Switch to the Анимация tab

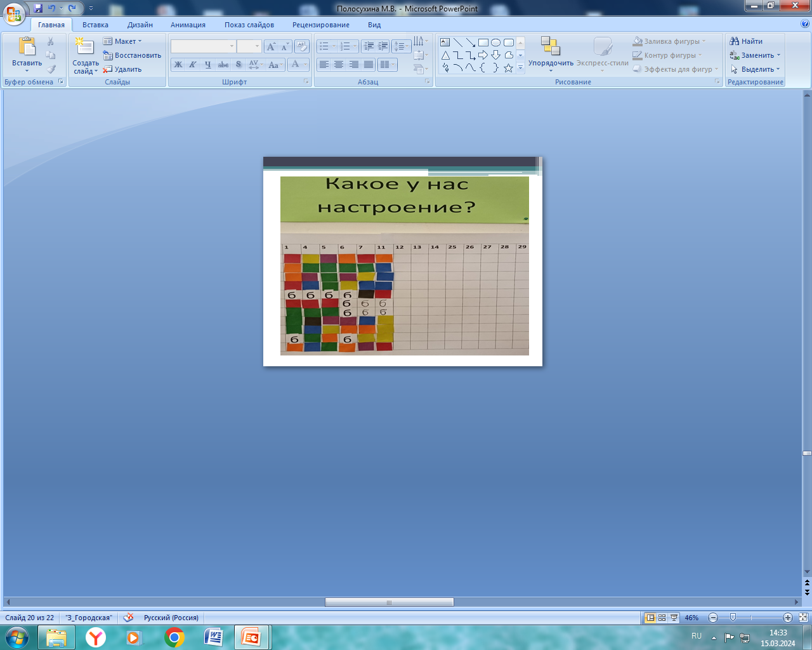(188, 25)
